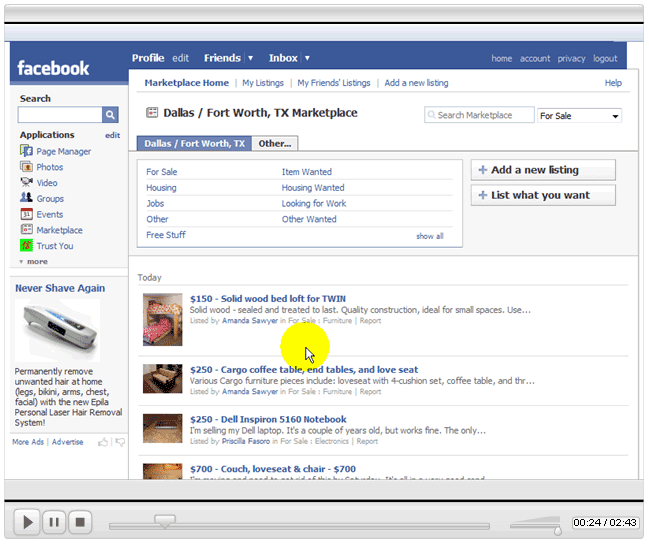Click the home link

(x=502, y=59)
